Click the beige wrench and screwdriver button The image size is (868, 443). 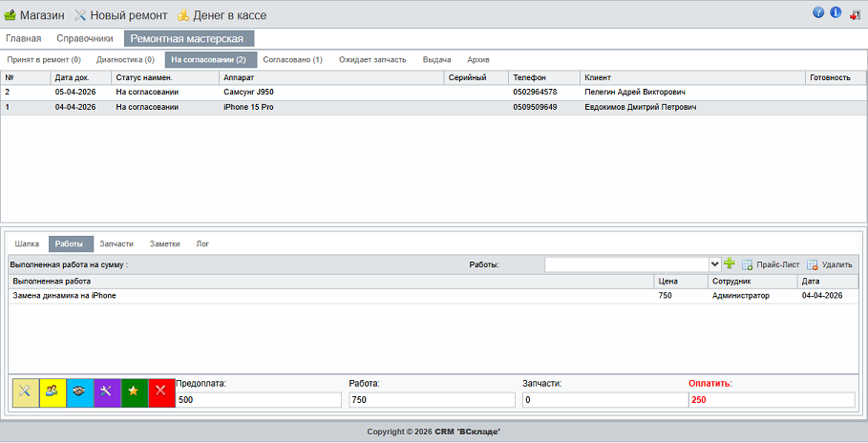(x=26, y=392)
